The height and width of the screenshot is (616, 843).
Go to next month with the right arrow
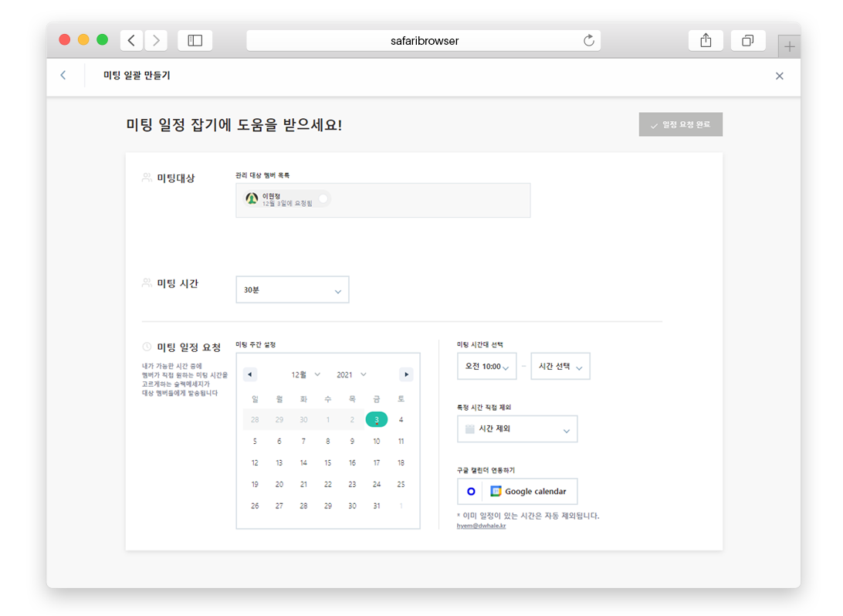coord(406,374)
